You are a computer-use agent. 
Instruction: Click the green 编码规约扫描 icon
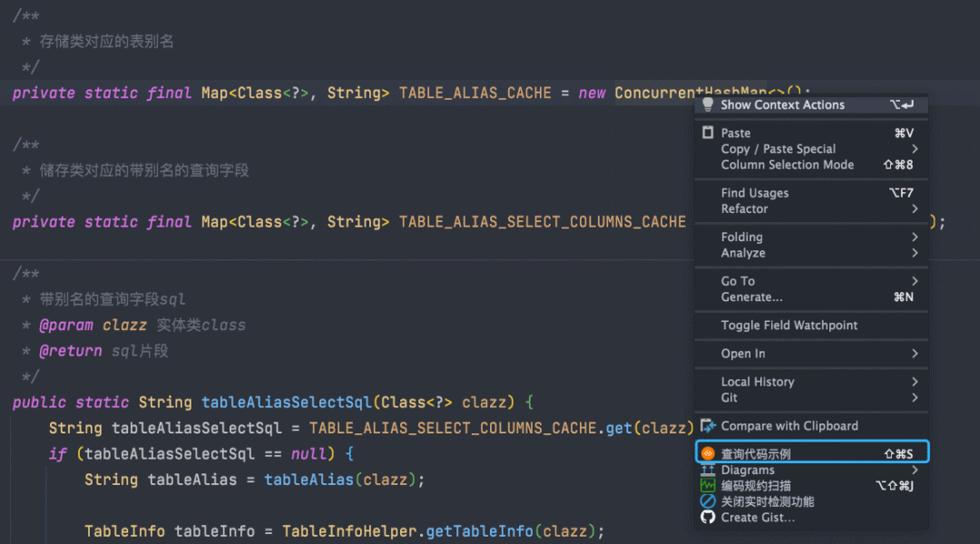(x=708, y=485)
